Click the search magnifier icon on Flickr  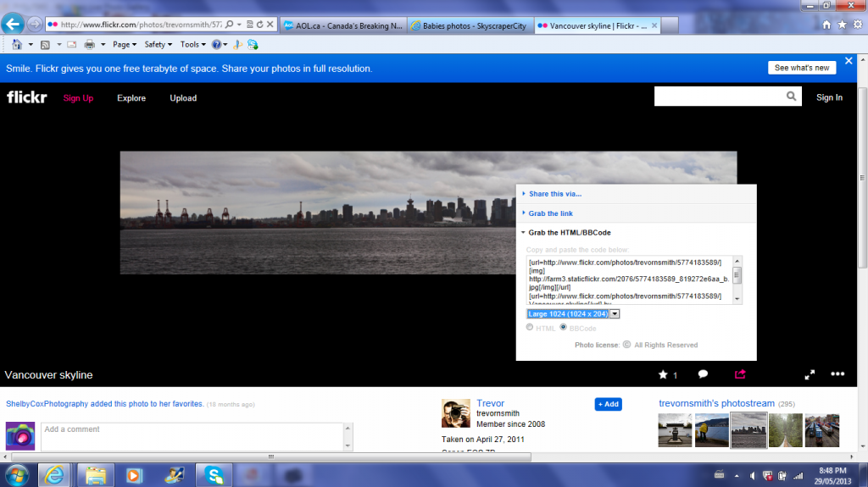[x=792, y=97]
